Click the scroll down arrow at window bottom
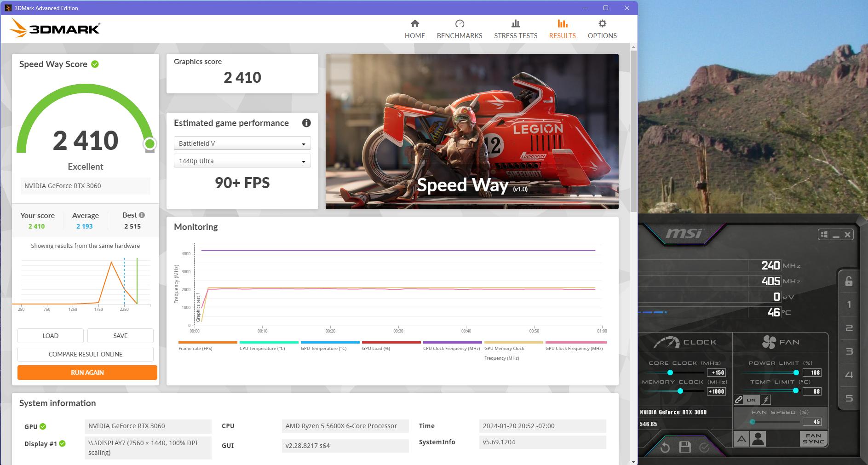Image resolution: width=868 pixels, height=465 pixels. (633, 461)
